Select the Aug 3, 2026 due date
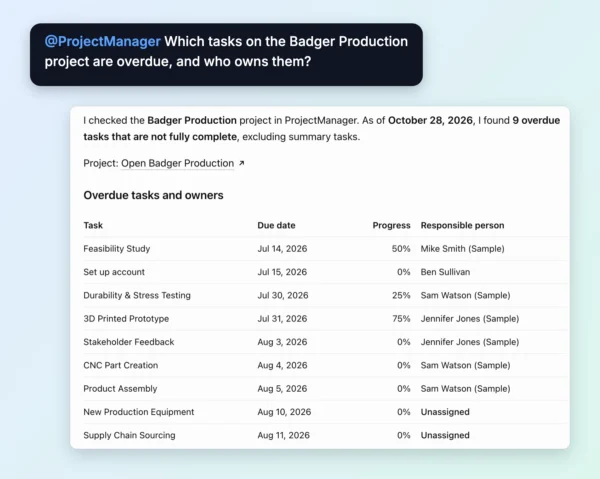Image resolution: width=600 pixels, height=479 pixels. click(x=282, y=342)
